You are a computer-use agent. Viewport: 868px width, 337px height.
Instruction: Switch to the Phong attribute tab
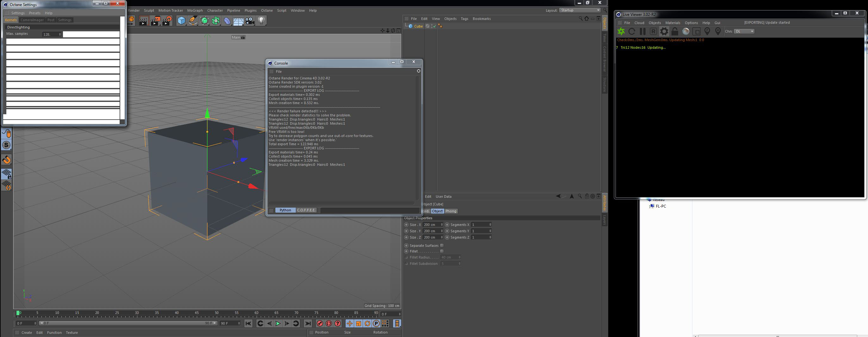451,211
